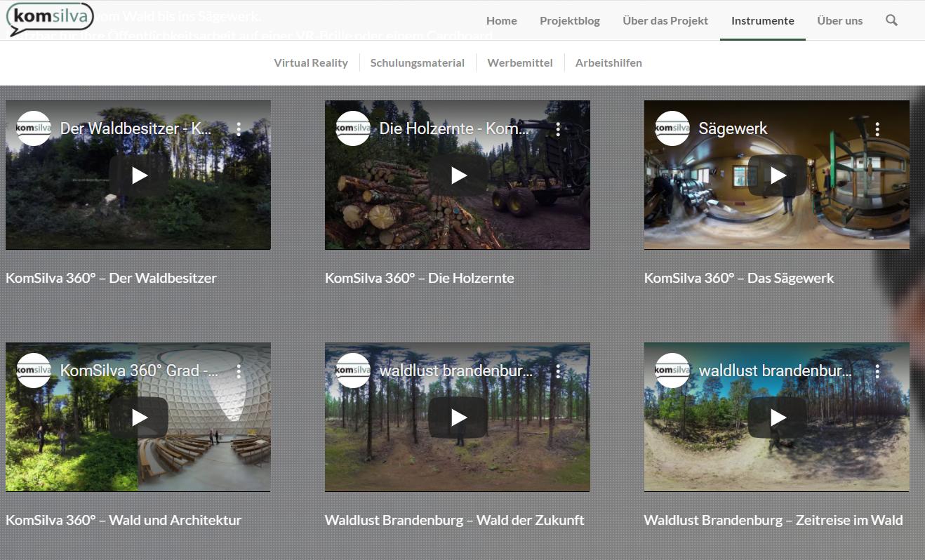Click channel avatar on Der Waldbesitzer video

coord(34,128)
